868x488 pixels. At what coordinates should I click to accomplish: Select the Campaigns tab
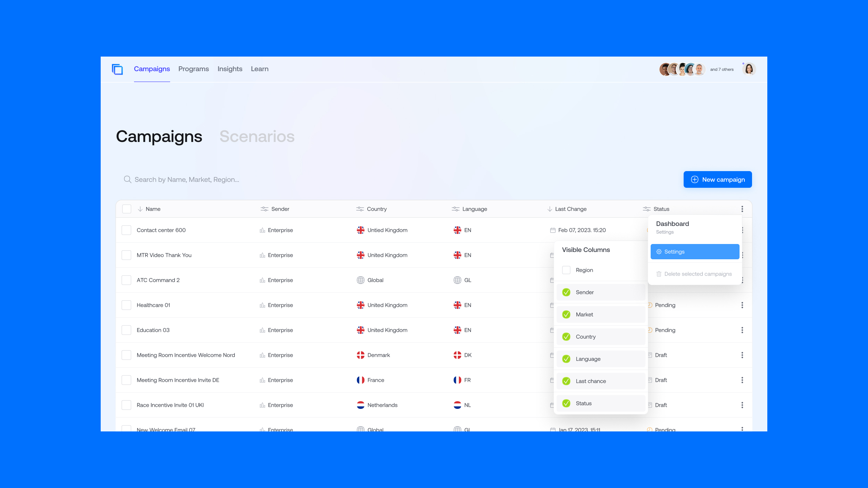pos(151,68)
